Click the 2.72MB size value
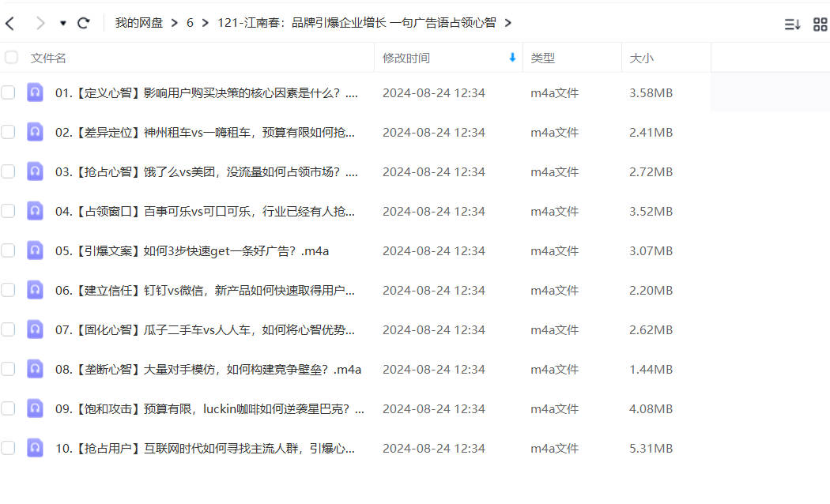Image resolution: width=830 pixels, height=504 pixels. click(x=651, y=172)
